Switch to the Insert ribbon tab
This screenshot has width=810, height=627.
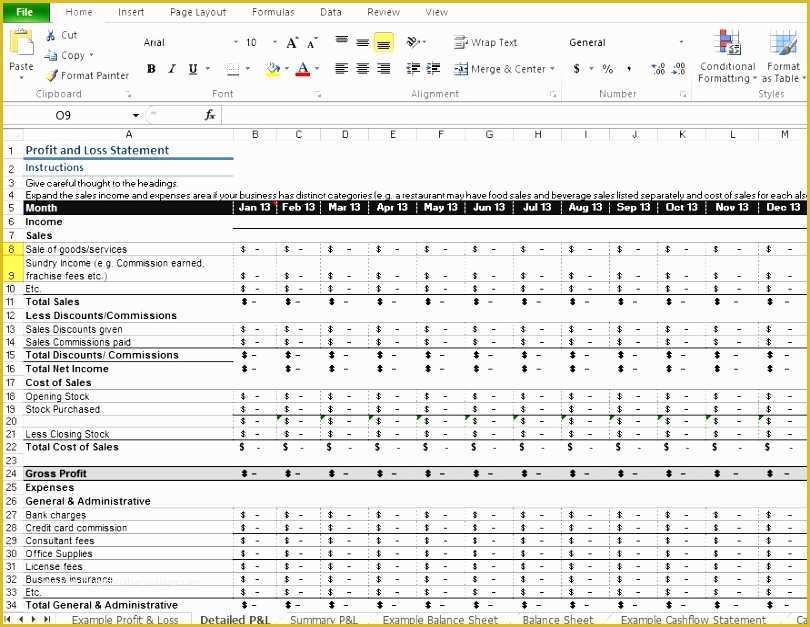click(131, 12)
